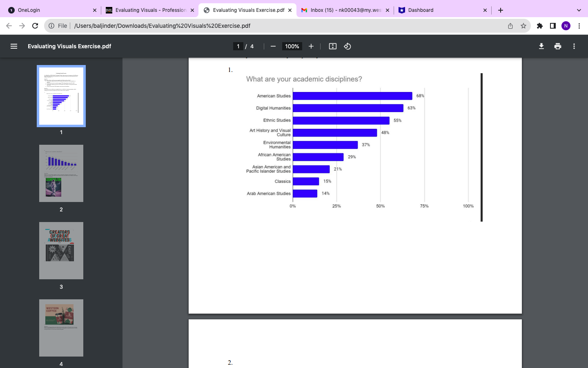Close the OneLogin tab

95,10
